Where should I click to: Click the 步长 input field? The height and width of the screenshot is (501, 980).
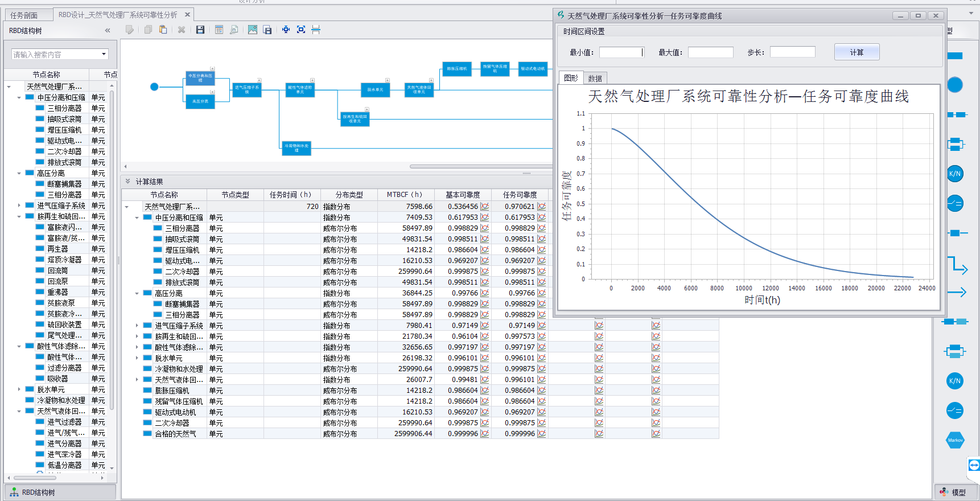pyautogui.click(x=793, y=52)
